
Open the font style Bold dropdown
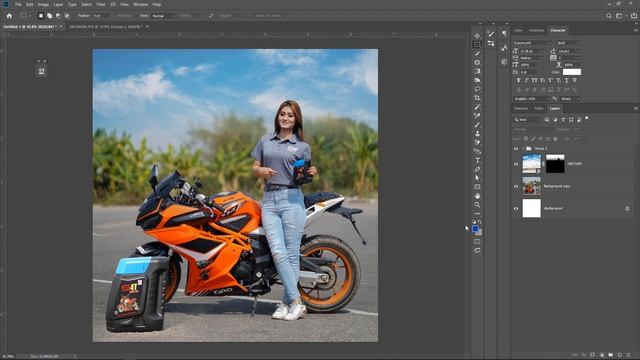pyautogui.click(x=569, y=43)
